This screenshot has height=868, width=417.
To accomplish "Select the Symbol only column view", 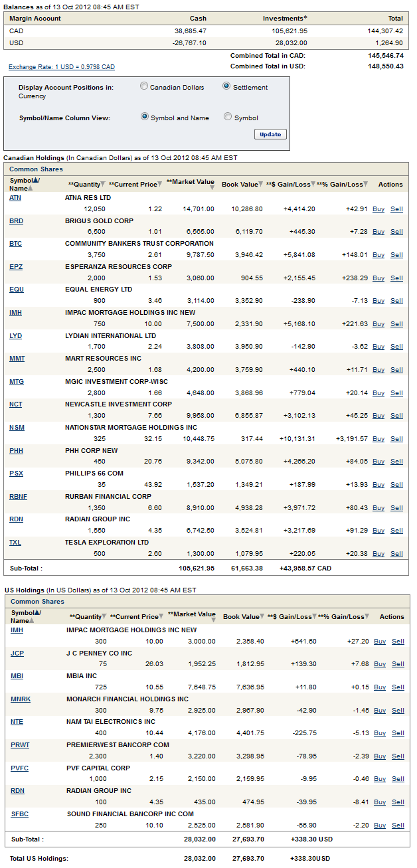I will [228, 117].
